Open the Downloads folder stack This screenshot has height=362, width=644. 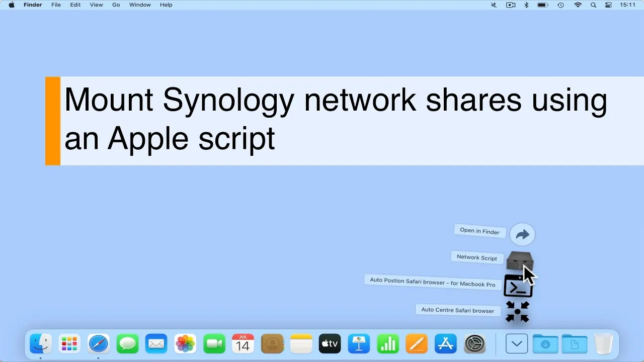545,344
